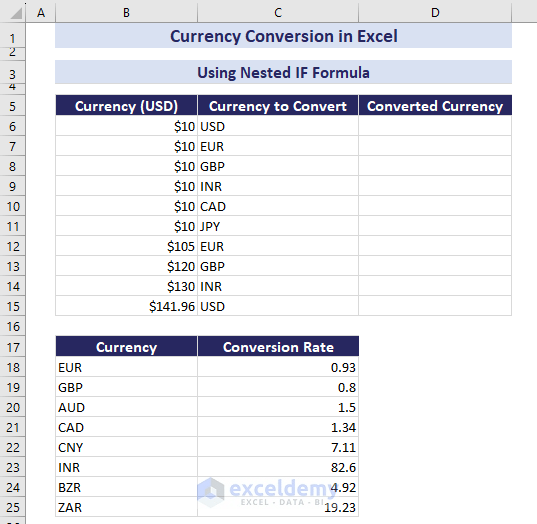This screenshot has width=537, height=524.
Task: Click empty Converted Currency cell D6
Action: click(x=435, y=126)
